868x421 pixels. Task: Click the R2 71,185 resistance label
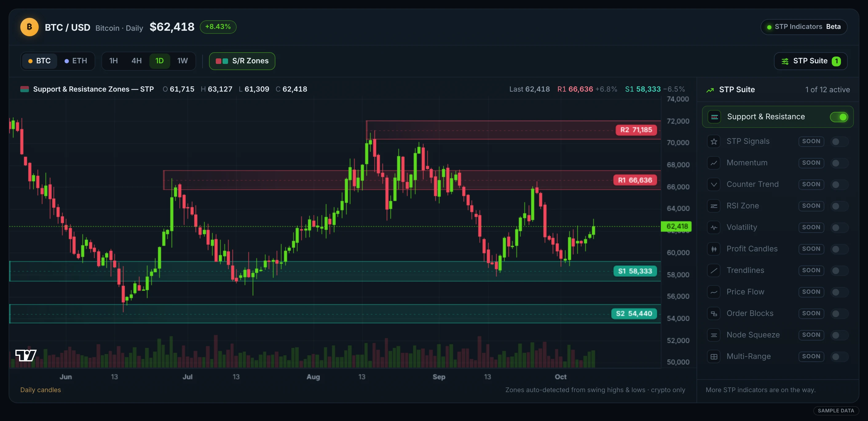tap(636, 130)
